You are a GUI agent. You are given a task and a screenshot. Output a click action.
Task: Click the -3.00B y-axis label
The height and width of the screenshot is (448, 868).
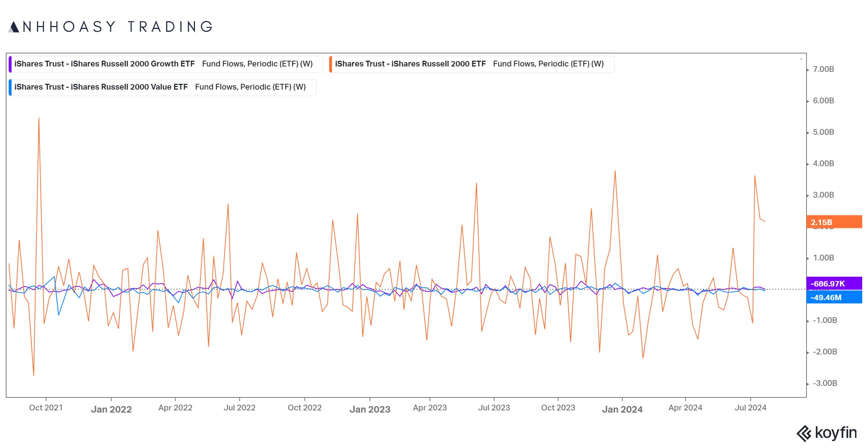point(825,383)
